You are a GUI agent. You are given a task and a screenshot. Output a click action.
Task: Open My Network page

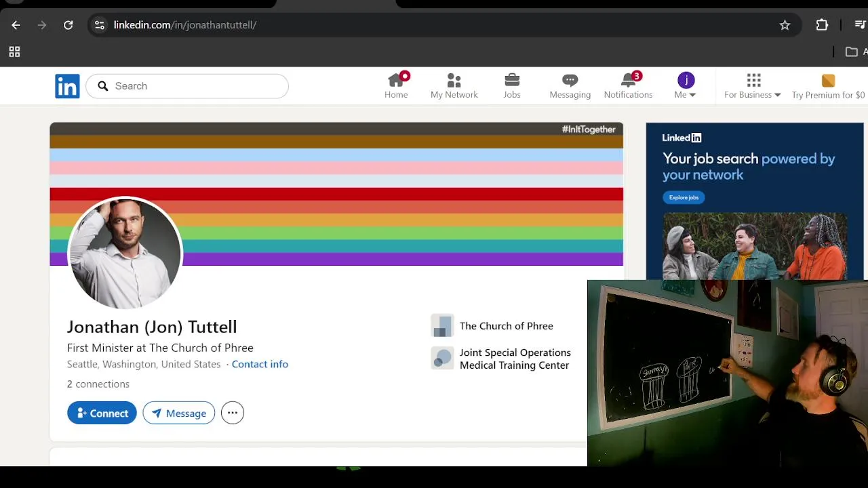coord(454,86)
